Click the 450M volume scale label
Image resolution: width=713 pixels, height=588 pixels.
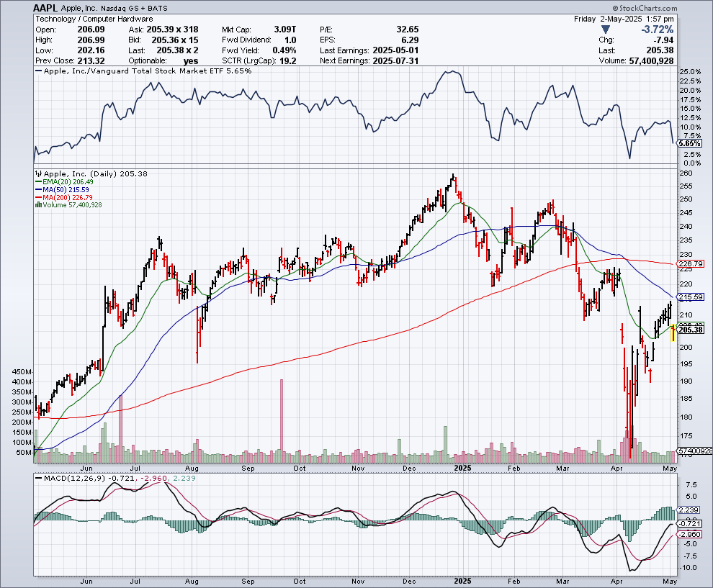pos(22,371)
